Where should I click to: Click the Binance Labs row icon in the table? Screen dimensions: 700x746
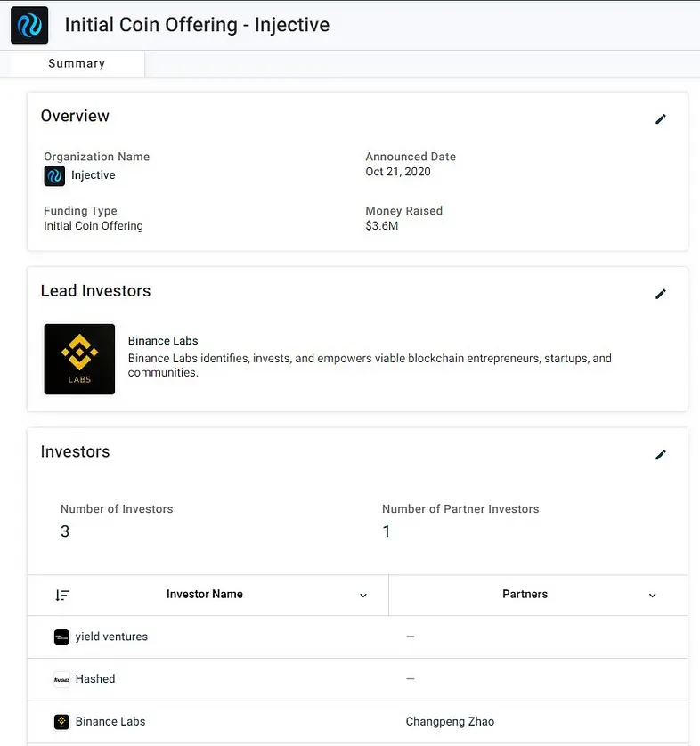[x=61, y=722]
